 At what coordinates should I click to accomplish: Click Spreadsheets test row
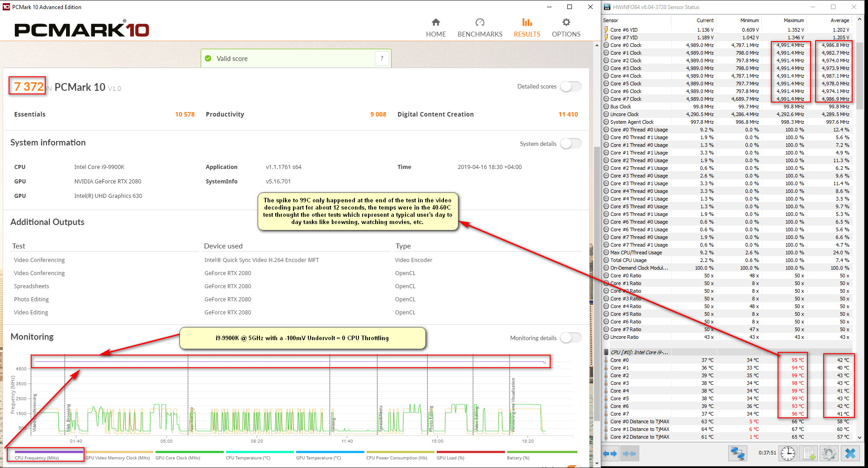[x=297, y=286]
